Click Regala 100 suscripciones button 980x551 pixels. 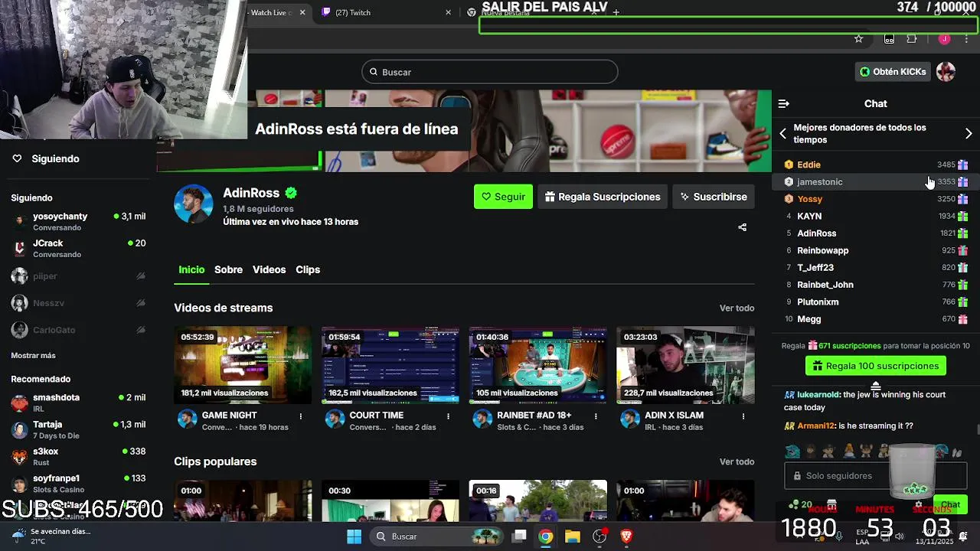tap(876, 366)
